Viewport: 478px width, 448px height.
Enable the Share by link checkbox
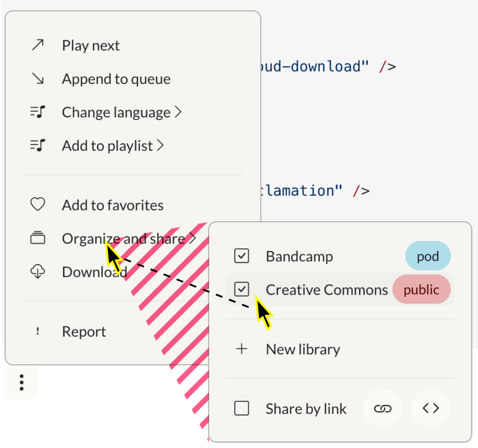[x=242, y=408]
